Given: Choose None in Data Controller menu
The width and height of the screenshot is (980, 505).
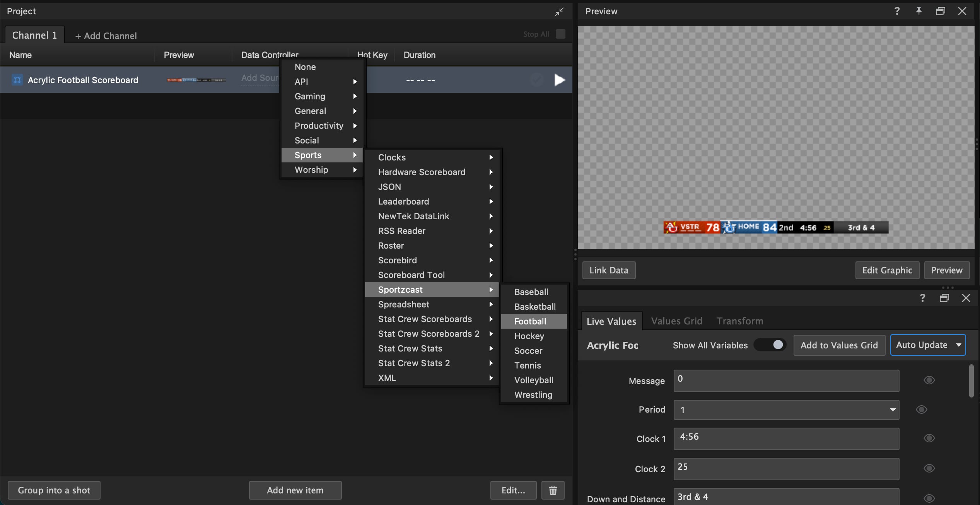Looking at the screenshot, I should 322,67.
